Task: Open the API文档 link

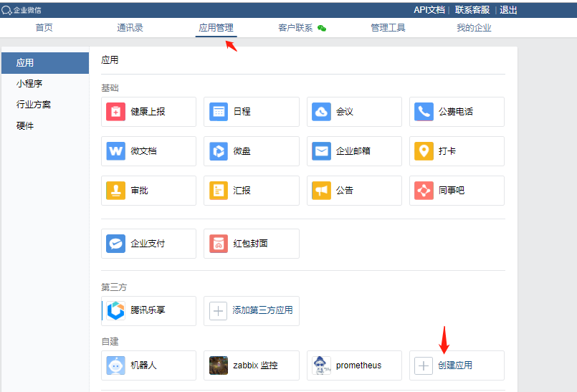Action: click(429, 10)
